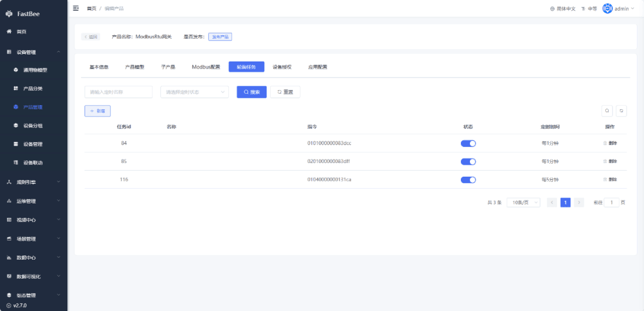Click page number 1
Image resolution: width=644 pixels, height=311 pixels.
[565, 202]
